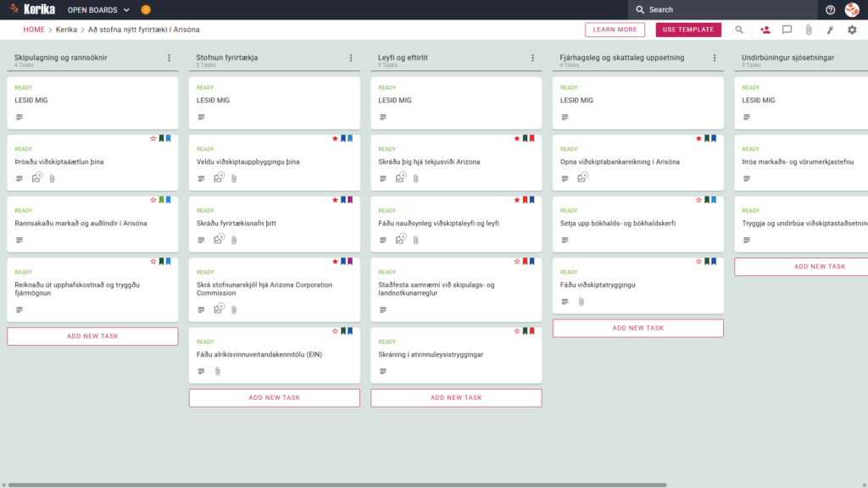Toggle star on Opna viðskiptabankareikning card

click(698, 138)
